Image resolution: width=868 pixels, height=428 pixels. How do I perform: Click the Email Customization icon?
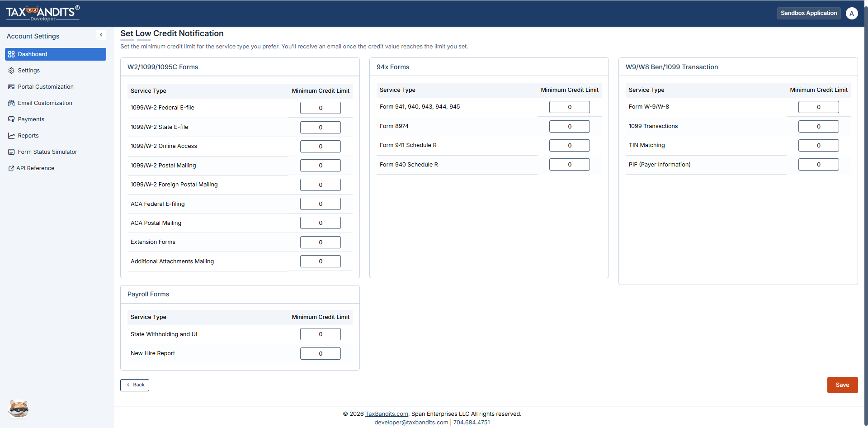[11, 103]
